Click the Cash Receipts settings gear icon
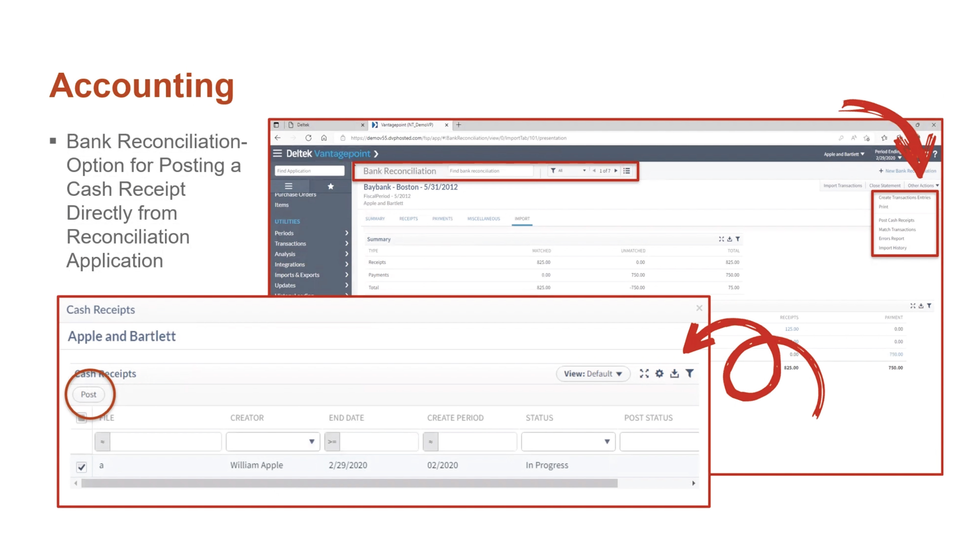980x551 pixels. (x=659, y=373)
